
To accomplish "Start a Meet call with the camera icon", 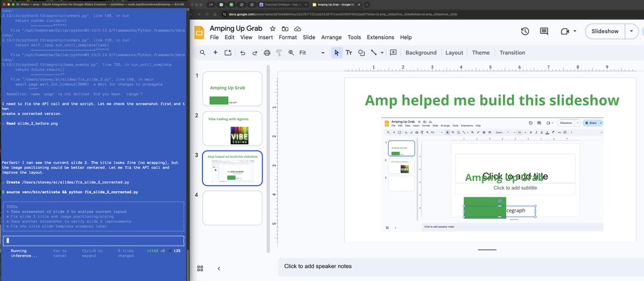I will [x=564, y=32].
